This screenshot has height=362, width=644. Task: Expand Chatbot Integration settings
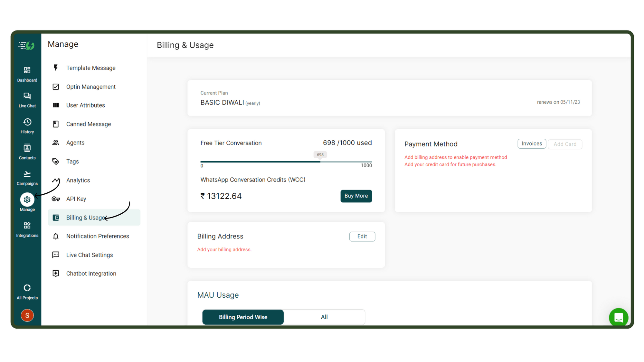coord(91,274)
